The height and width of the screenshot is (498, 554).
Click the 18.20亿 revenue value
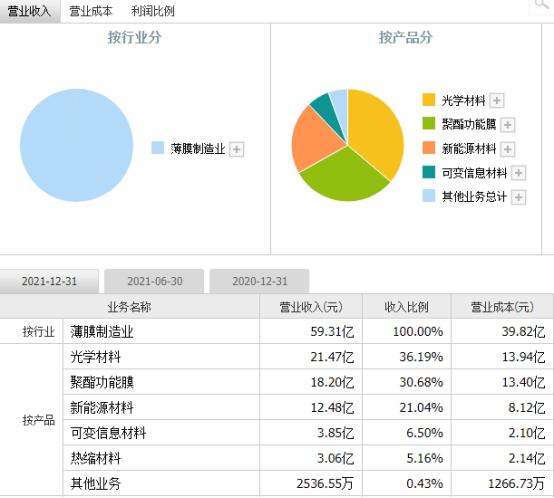(x=332, y=382)
